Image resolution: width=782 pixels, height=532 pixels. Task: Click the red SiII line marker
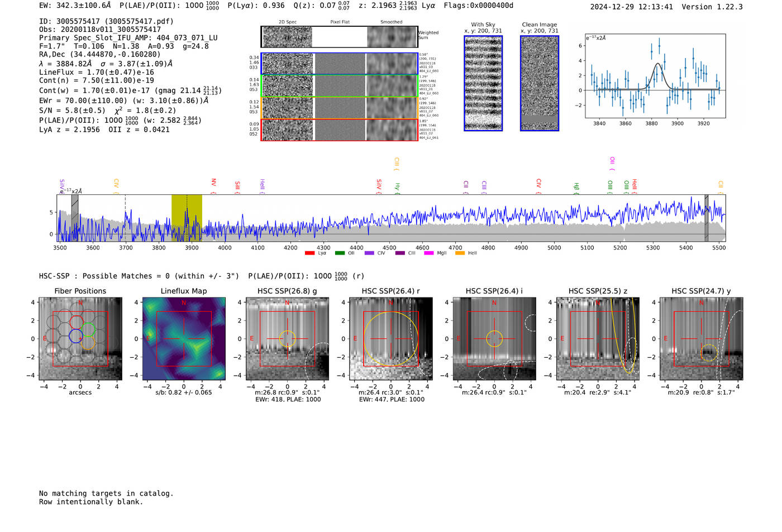pyautogui.click(x=237, y=187)
